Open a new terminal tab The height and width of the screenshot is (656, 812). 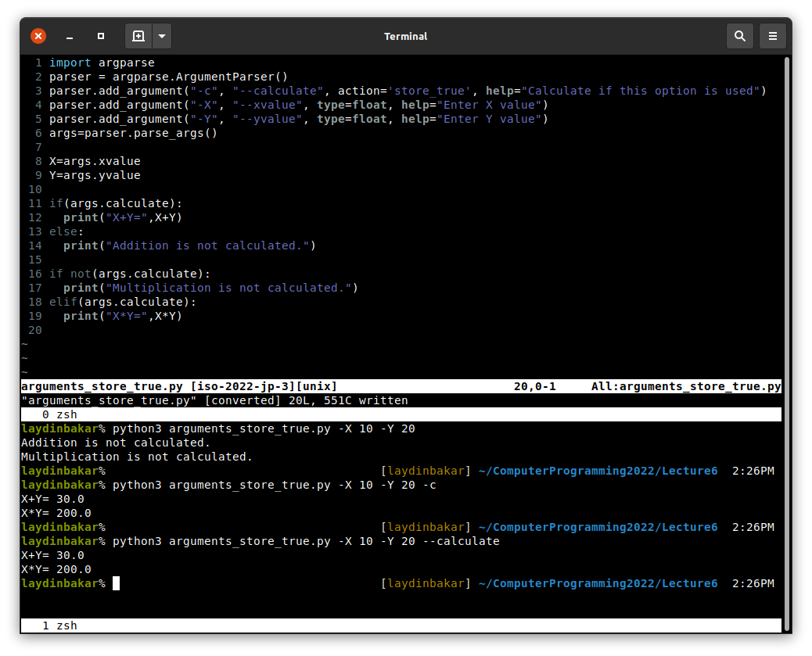point(138,36)
